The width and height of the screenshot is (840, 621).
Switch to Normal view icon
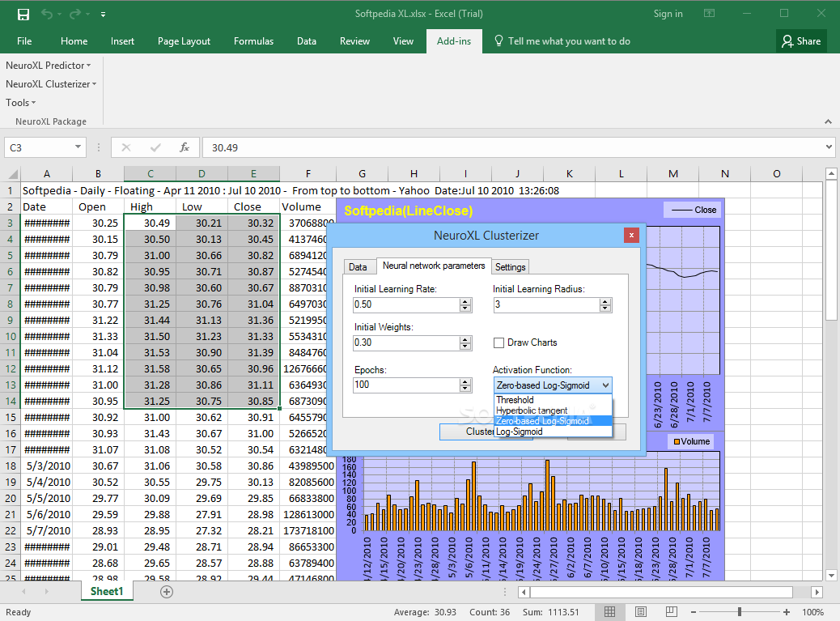(609, 612)
